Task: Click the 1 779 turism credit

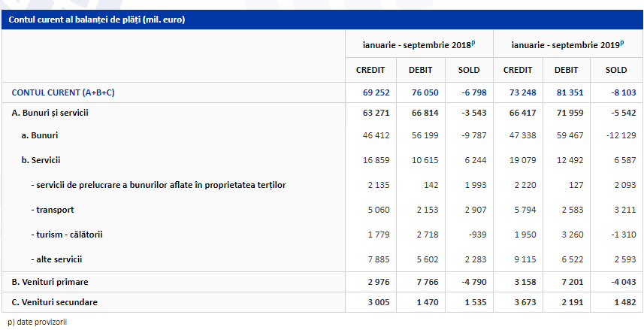Action: point(379,235)
